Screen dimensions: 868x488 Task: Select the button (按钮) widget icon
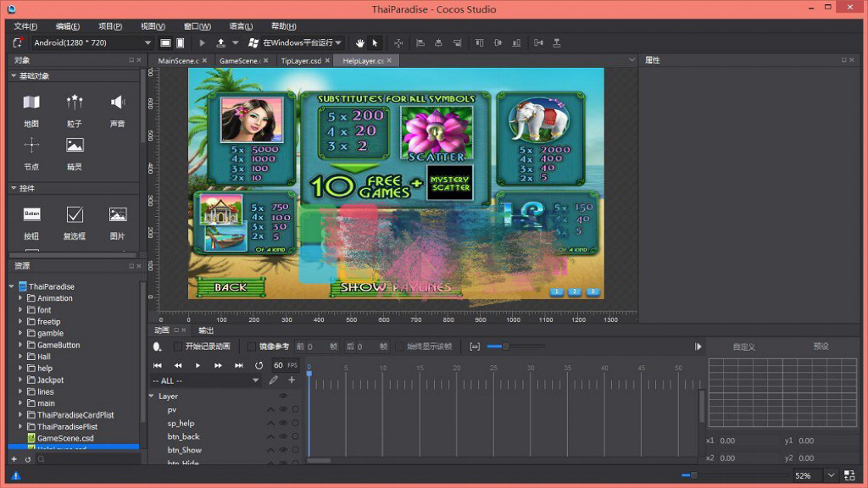coord(31,214)
